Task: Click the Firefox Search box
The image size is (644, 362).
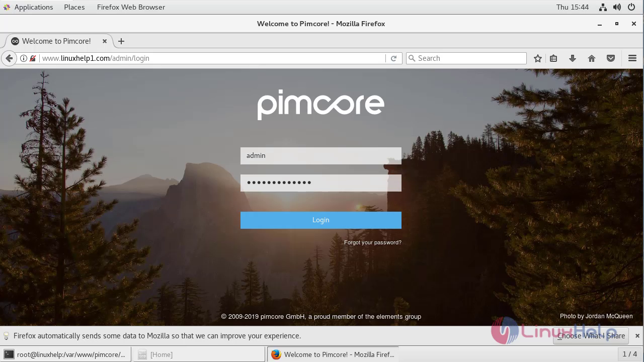Action: [466, 58]
